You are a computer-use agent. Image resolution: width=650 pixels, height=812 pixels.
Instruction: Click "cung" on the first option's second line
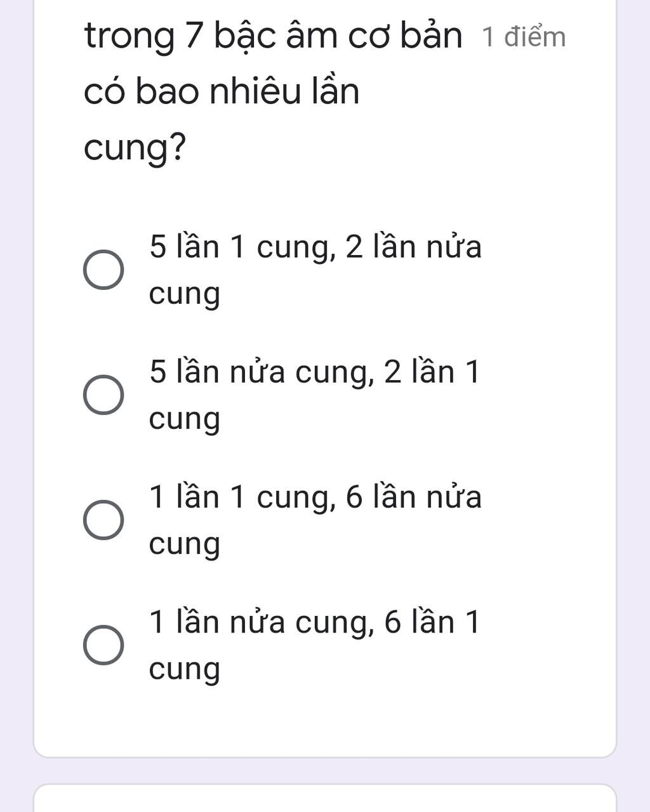(184, 294)
